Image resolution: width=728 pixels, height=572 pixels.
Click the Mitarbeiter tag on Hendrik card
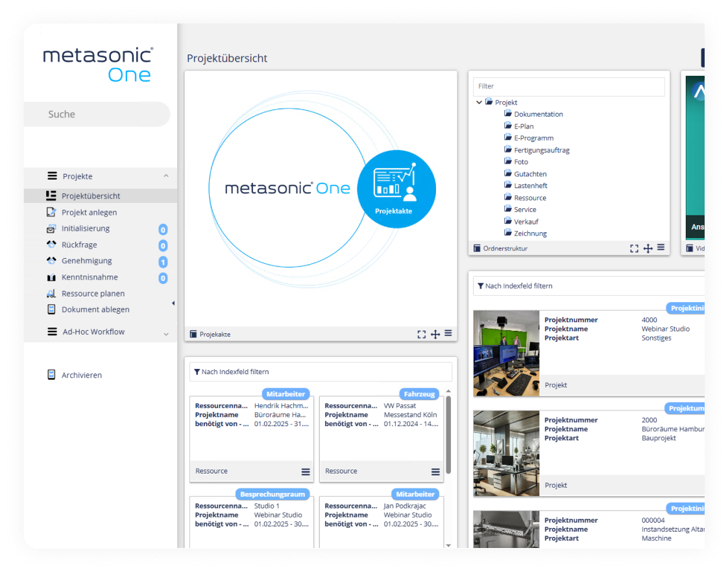tap(285, 394)
